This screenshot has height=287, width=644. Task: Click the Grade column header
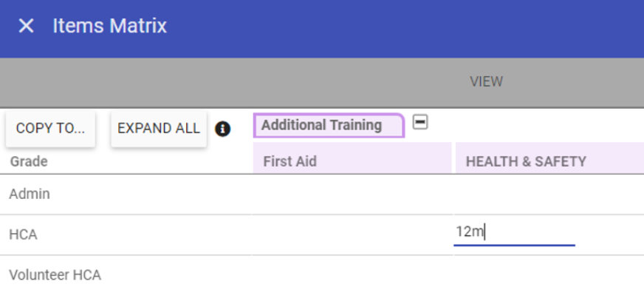point(29,161)
